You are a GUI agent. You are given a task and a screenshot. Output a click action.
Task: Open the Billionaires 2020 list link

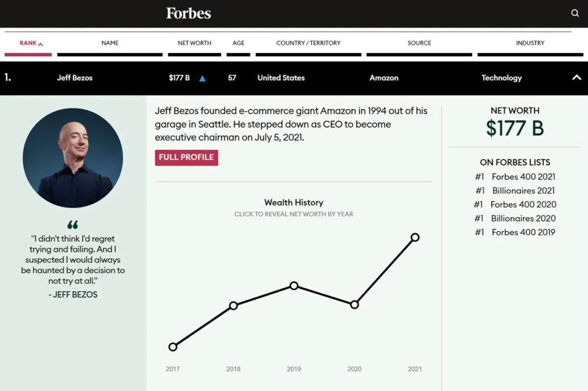[x=523, y=219]
